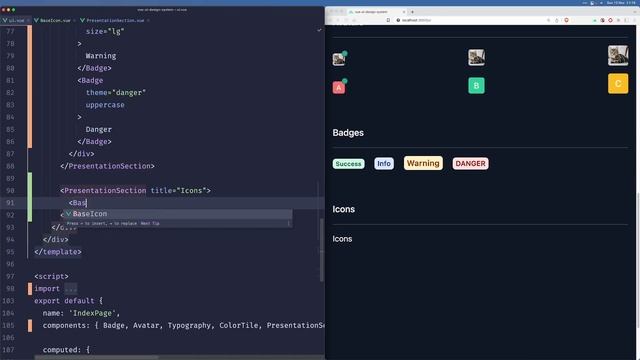The image size is (640, 360).
Task: Open the autocomplete popup options menu
Action: pyautogui.click(x=288, y=223)
